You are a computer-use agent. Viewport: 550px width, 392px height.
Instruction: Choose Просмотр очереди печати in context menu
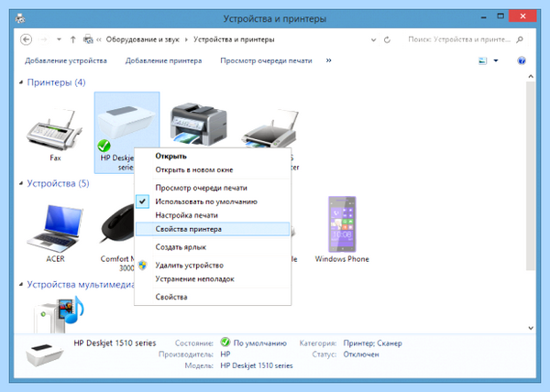(213, 188)
